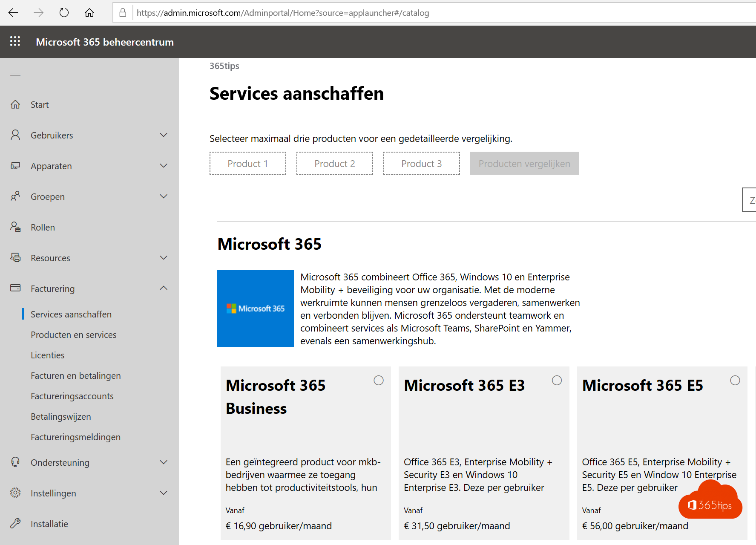756x545 pixels.
Task: Expand the Groepen chevron
Action: [x=164, y=196]
